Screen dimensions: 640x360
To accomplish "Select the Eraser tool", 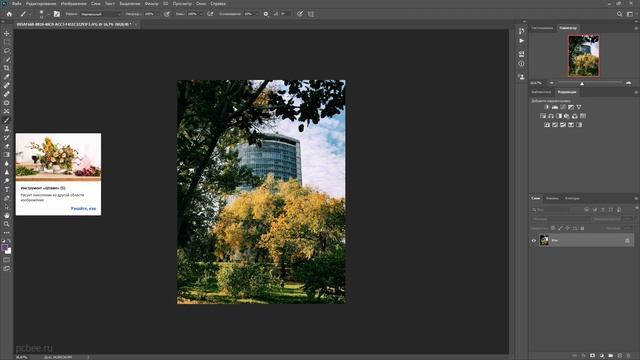I will tap(7, 146).
